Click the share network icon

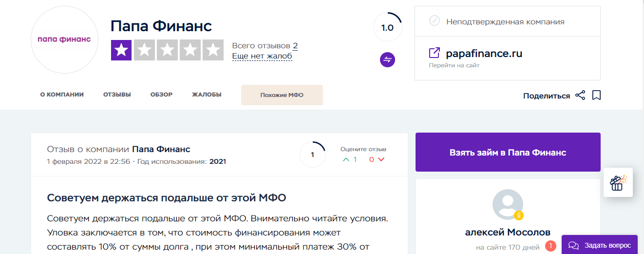(x=580, y=95)
